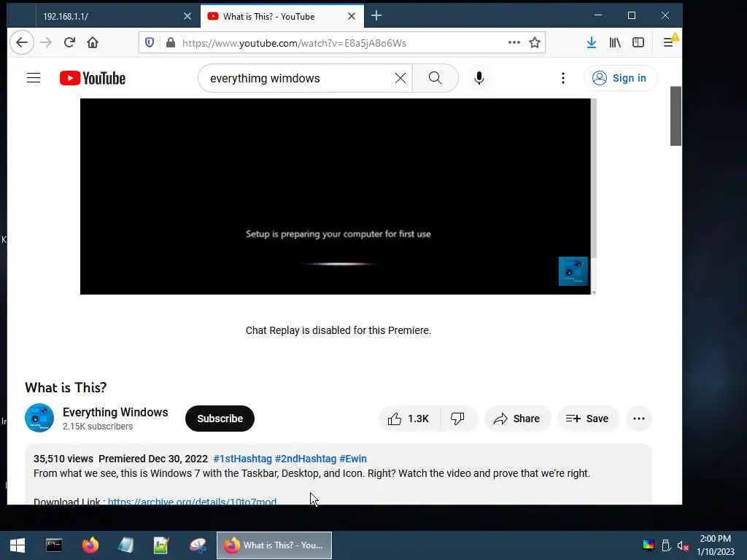Open the Snipping Tool taskbar icon
This screenshot has height=560, width=747.
[x=198, y=545]
